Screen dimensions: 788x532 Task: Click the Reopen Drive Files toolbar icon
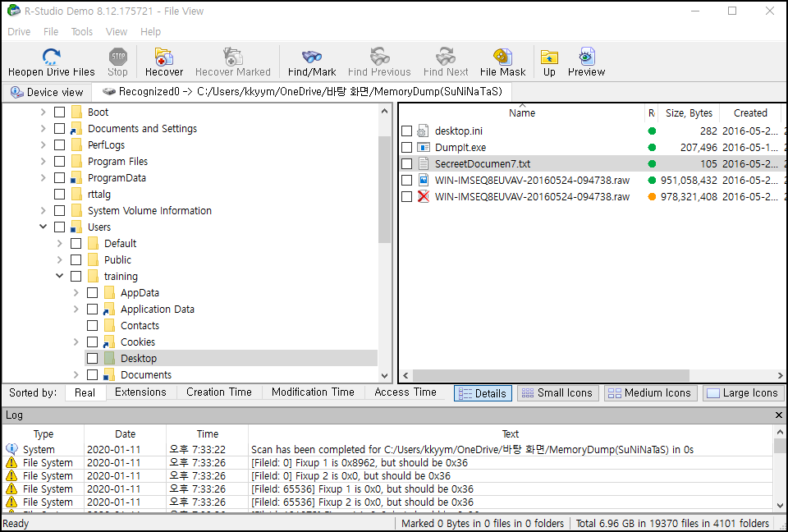click(51, 57)
